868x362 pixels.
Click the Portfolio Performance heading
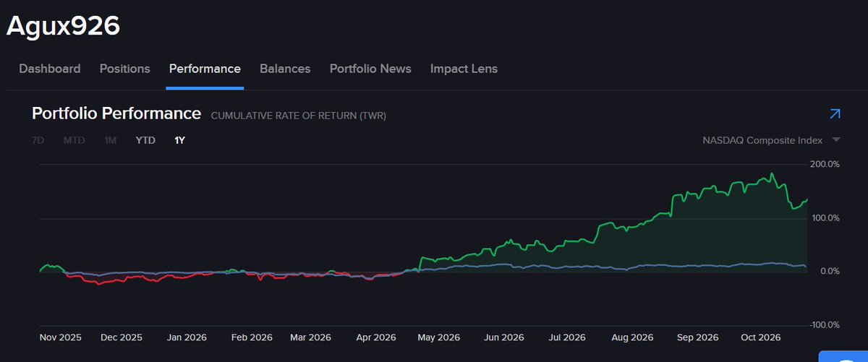coord(116,113)
